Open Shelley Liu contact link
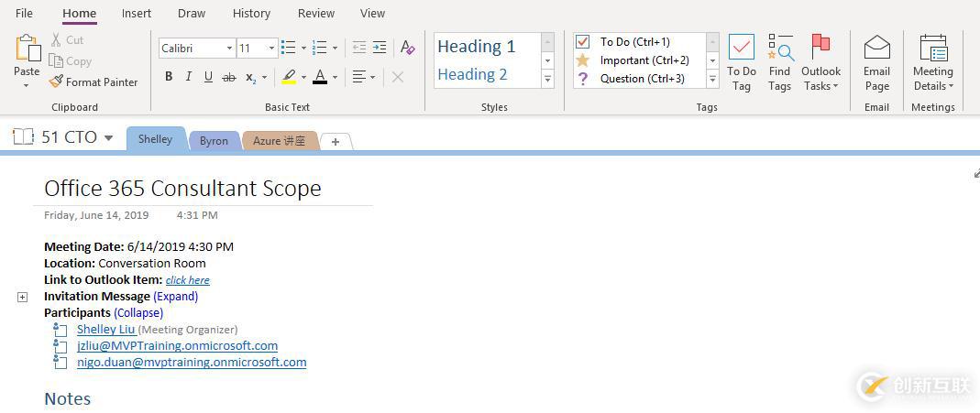This screenshot has height=413, width=980. tap(105, 329)
